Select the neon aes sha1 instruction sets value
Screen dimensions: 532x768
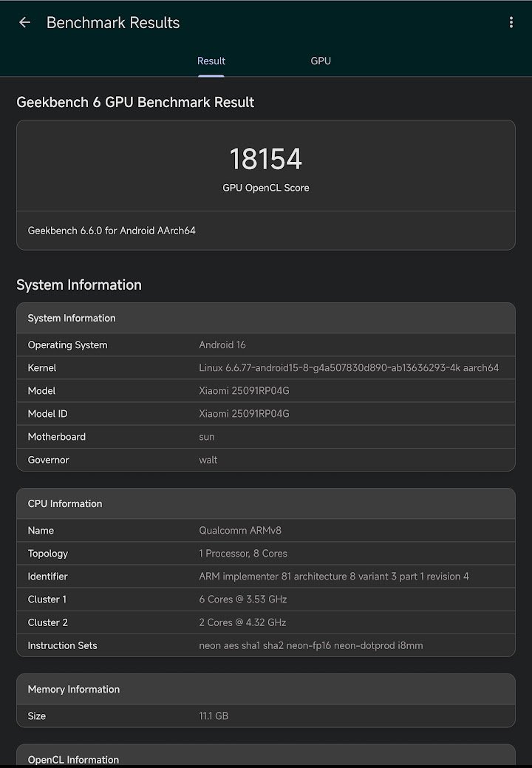(311, 645)
